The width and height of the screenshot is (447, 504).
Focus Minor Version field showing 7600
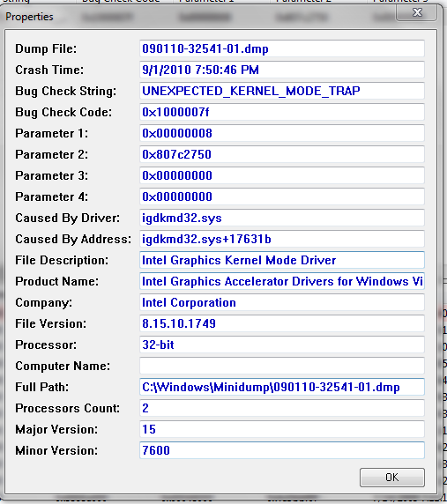coord(282,450)
